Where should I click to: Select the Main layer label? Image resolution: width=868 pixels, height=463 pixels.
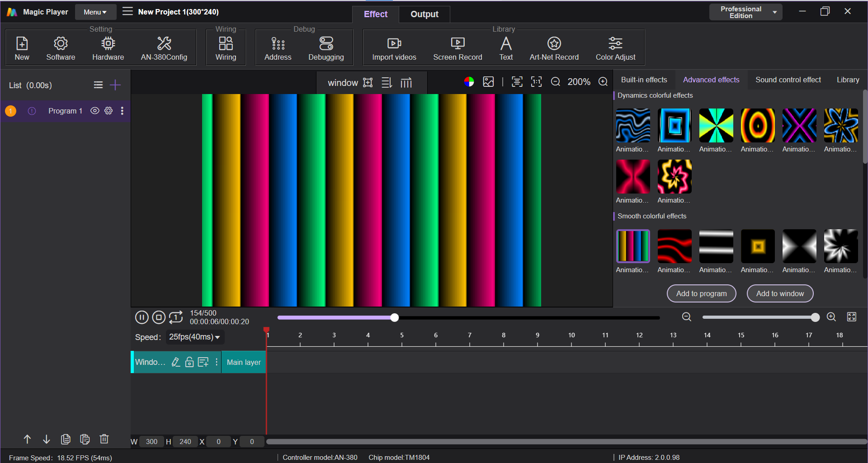244,362
